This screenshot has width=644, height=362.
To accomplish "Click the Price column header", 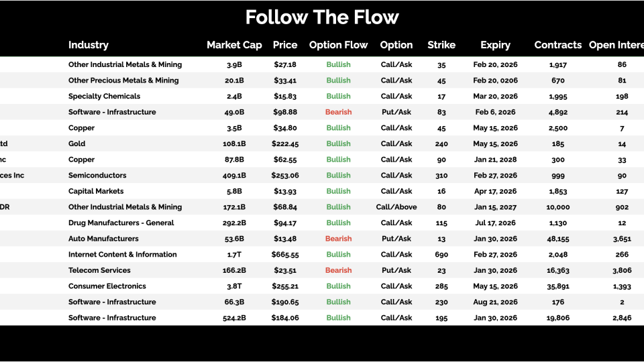I will [x=285, y=45].
